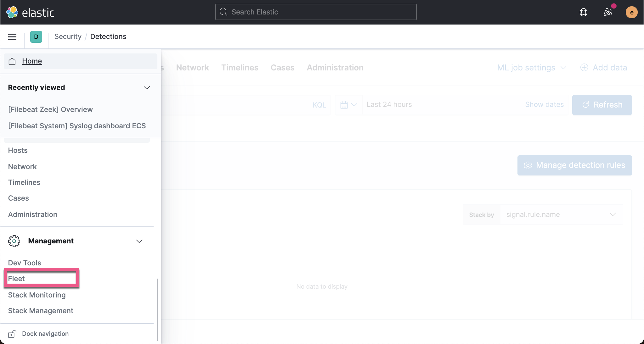Collapse the Management section
644x344 pixels.
click(x=139, y=241)
